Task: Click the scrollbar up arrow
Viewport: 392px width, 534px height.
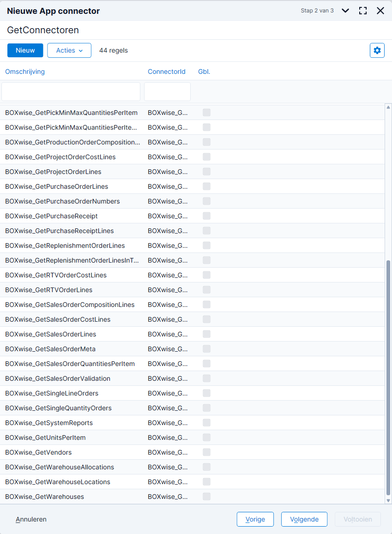Action: (388, 107)
